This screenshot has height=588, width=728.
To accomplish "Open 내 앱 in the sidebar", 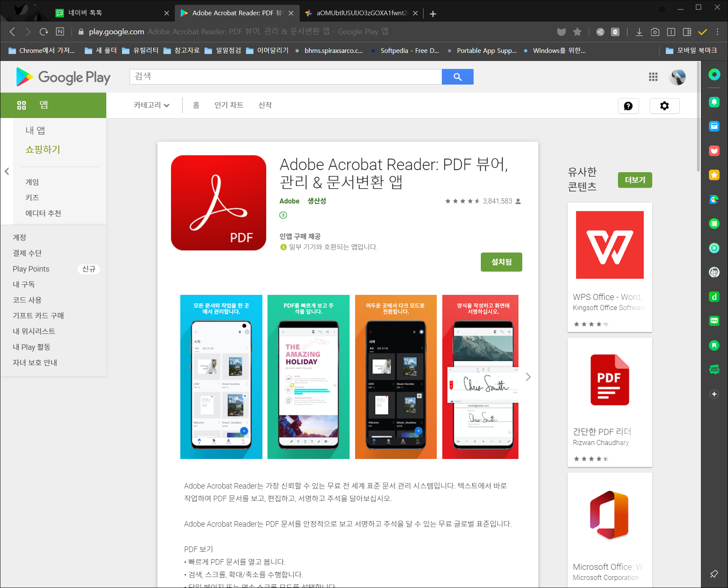I will coord(35,130).
